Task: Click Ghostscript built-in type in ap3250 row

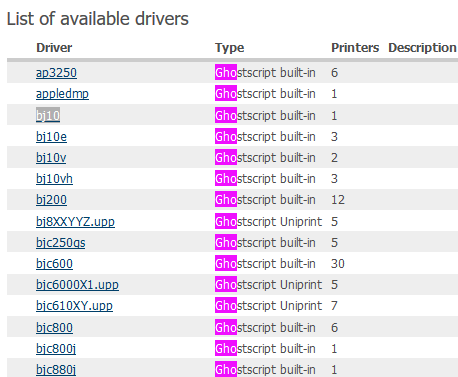Action: pyautogui.click(x=265, y=73)
